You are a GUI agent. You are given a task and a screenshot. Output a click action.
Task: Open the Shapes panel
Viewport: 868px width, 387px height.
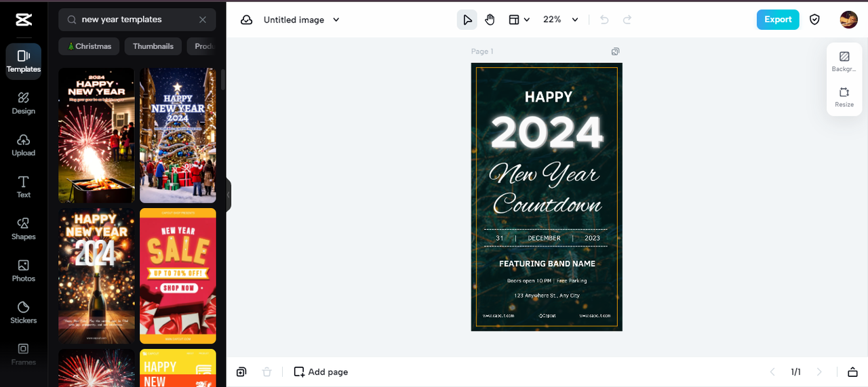click(x=24, y=229)
